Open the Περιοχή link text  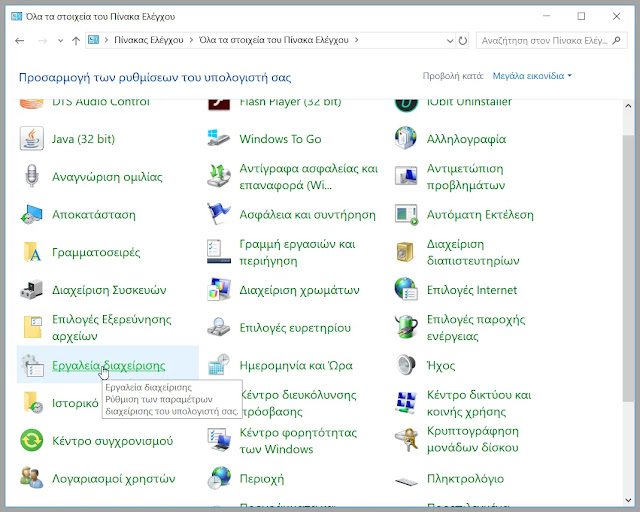[x=262, y=479]
